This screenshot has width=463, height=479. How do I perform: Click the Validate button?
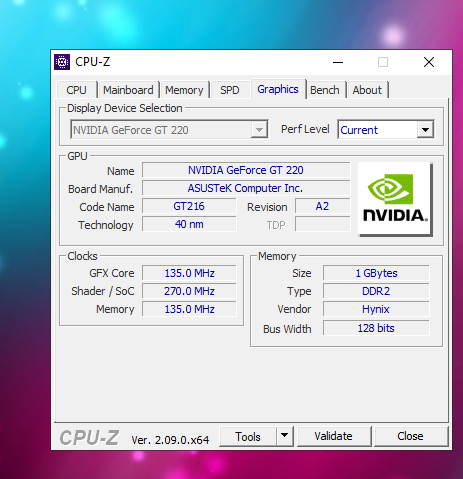(x=334, y=436)
